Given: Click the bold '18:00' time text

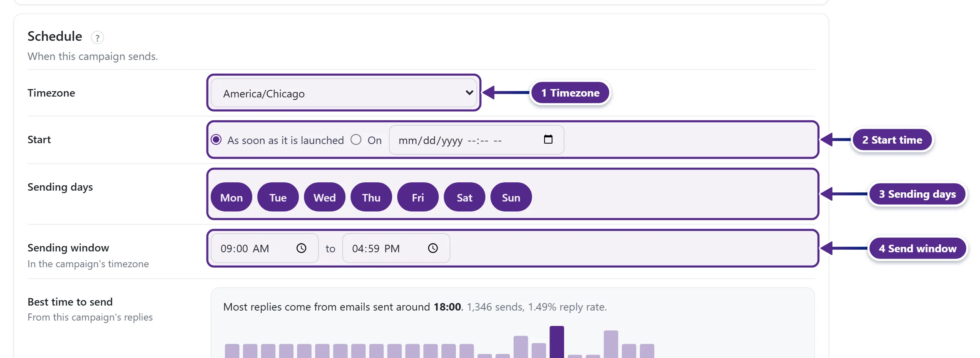Looking at the screenshot, I should coord(447,307).
